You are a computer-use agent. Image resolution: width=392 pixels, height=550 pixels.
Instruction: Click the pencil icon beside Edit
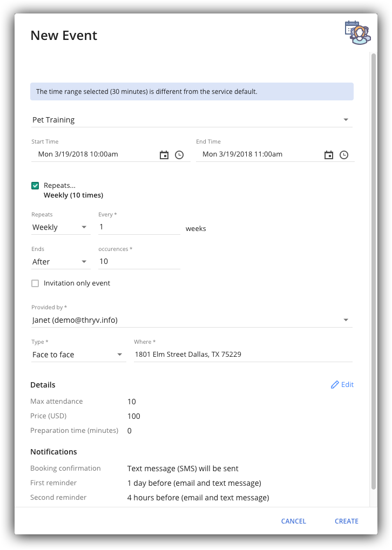335,385
